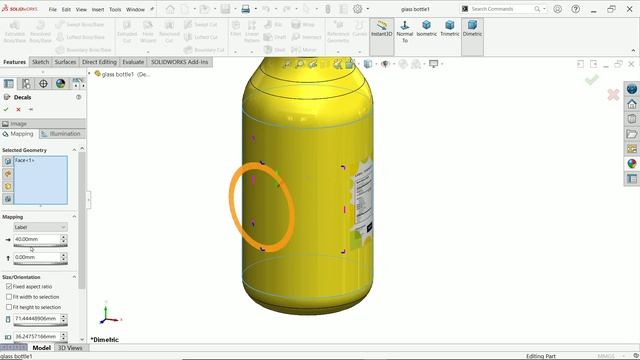640x360 pixels.
Task: Open view settings monitor icon
Action: [433, 64]
